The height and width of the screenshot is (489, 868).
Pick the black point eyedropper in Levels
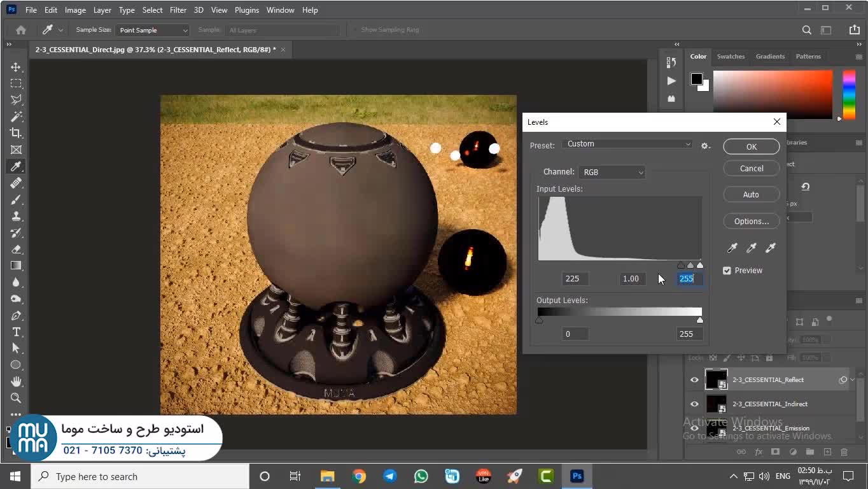pos(732,248)
